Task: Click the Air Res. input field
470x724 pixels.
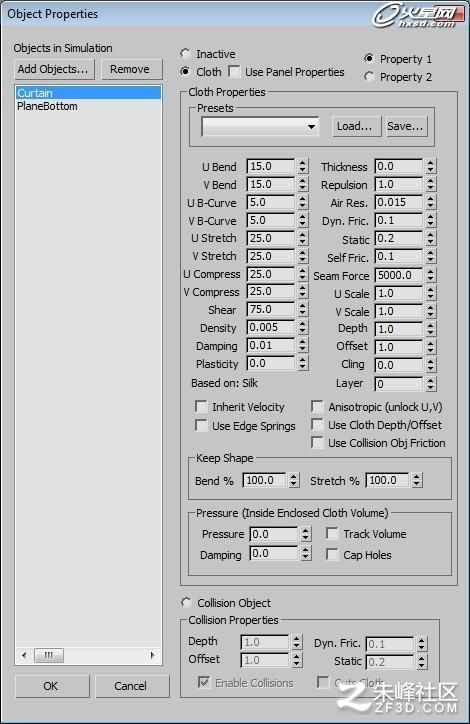Action: point(398,202)
